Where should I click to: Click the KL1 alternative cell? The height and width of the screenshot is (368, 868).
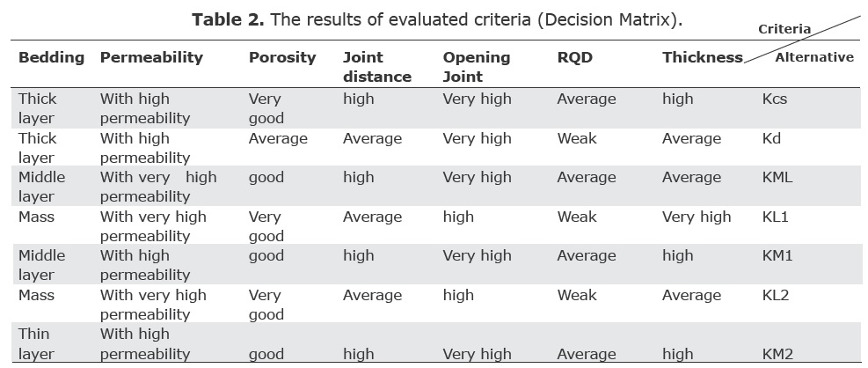[x=775, y=217]
